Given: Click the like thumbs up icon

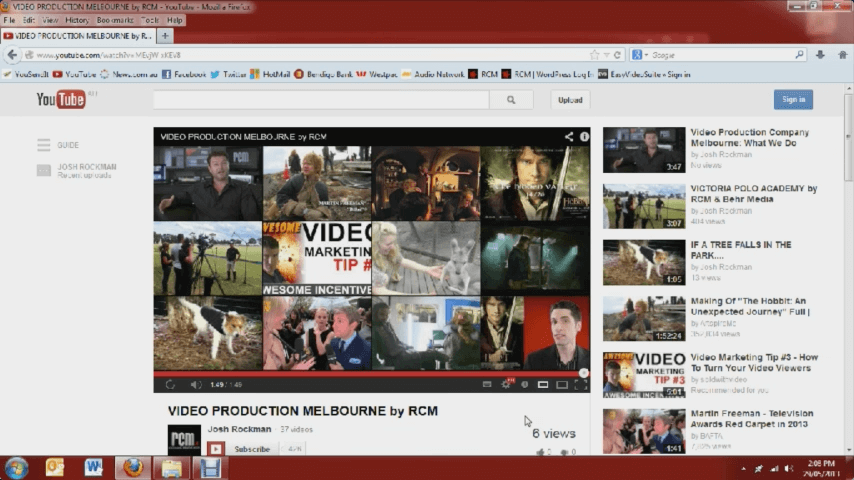Looking at the screenshot, I should [x=540, y=452].
